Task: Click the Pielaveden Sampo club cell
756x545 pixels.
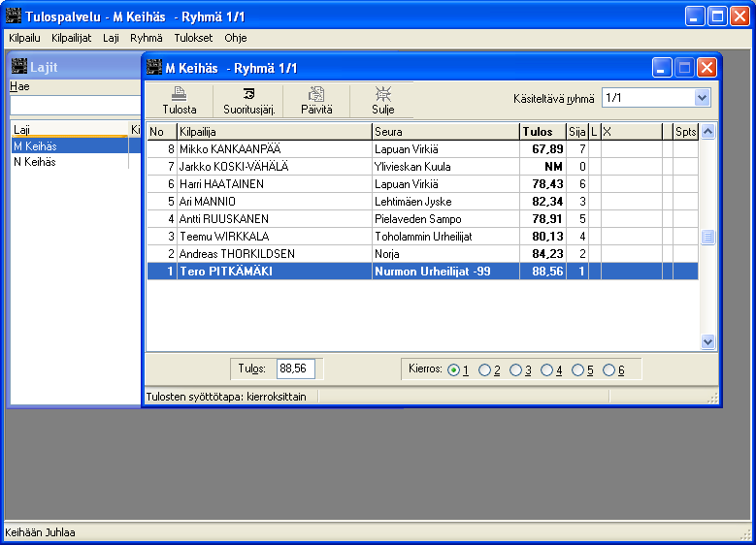Action: [x=446, y=219]
